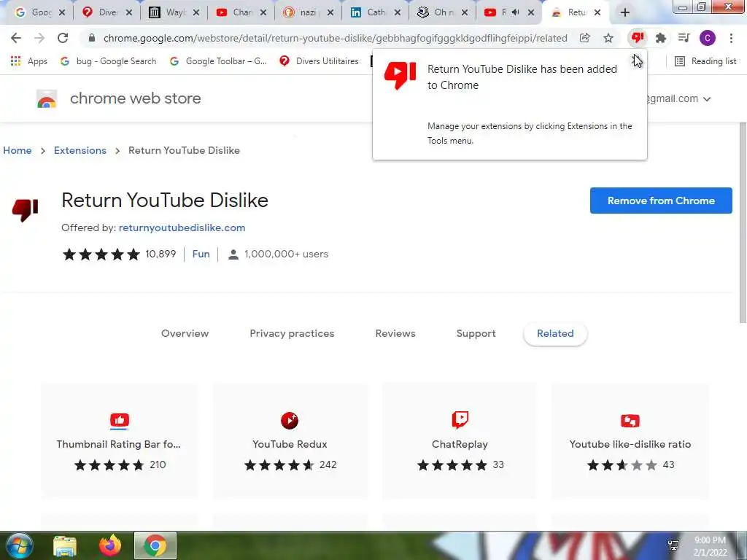Select the Related tab
Screen dimensions: 747x560
point(555,333)
